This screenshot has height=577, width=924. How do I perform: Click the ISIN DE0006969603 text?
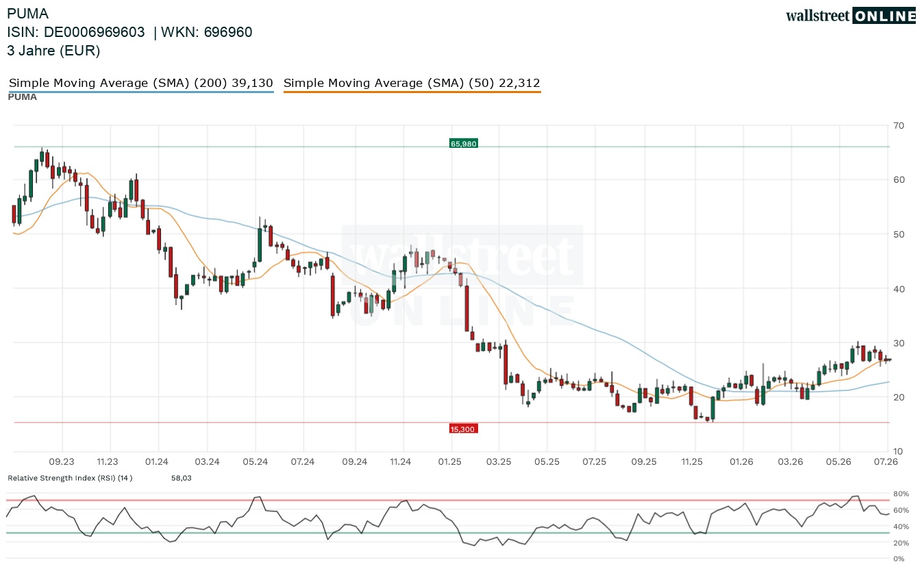click(x=76, y=32)
